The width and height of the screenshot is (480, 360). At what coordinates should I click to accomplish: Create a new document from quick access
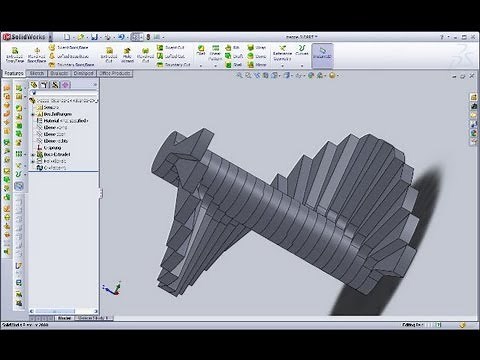[67, 37]
